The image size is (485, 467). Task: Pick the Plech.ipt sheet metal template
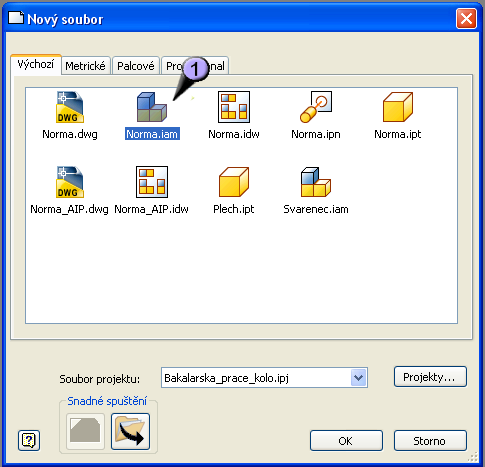tap(234, 182)
